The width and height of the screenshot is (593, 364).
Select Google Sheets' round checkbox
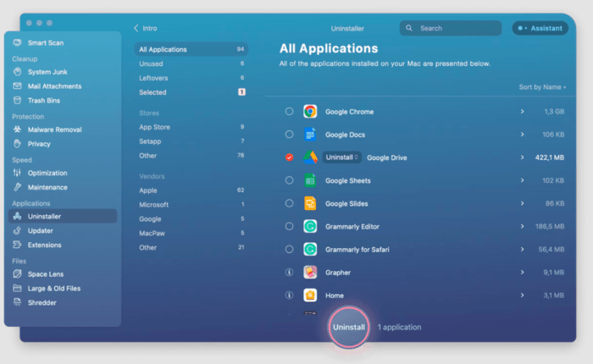point(290,180)
